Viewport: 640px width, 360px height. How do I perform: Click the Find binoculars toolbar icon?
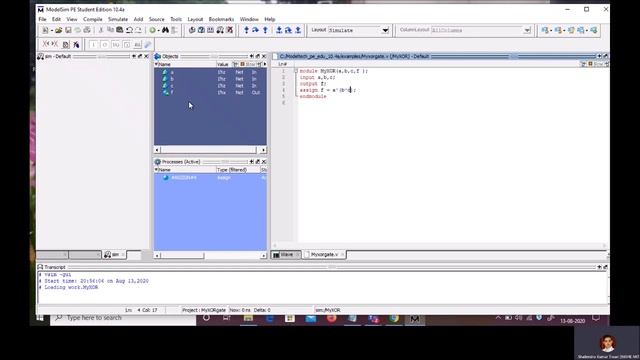tap(165, 30)
